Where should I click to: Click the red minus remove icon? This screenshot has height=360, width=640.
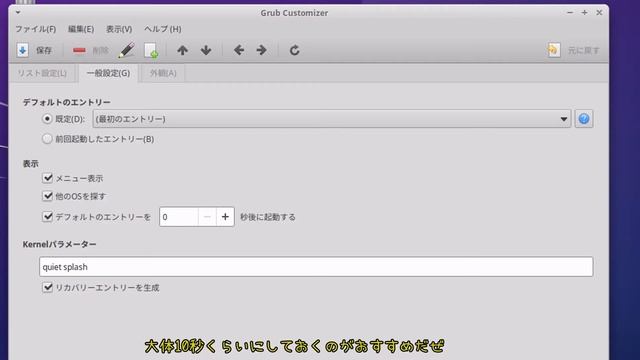pos(79,50)
